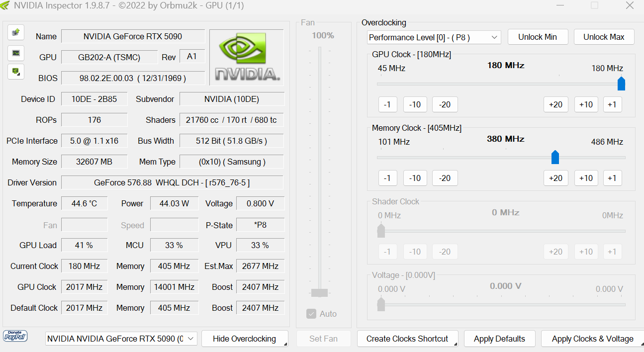Click Apply Defaults button
This screenshot has width=644, height=352.
tap(499, 339)
